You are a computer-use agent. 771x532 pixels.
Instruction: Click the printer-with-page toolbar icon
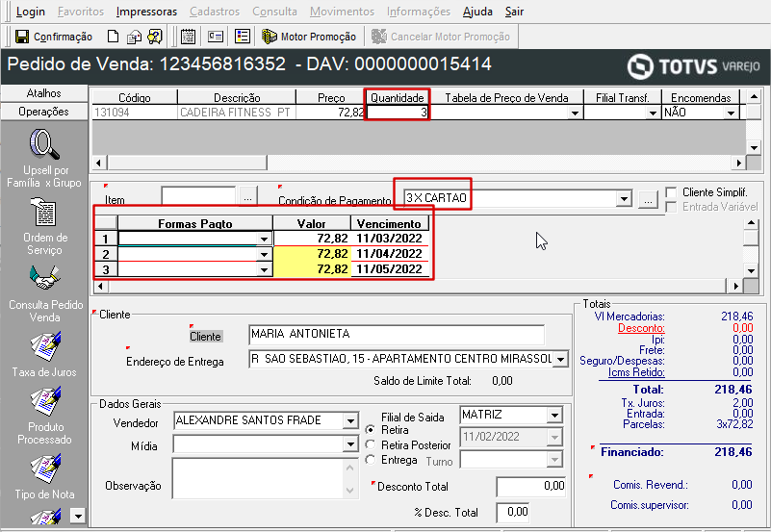[134, 37]
